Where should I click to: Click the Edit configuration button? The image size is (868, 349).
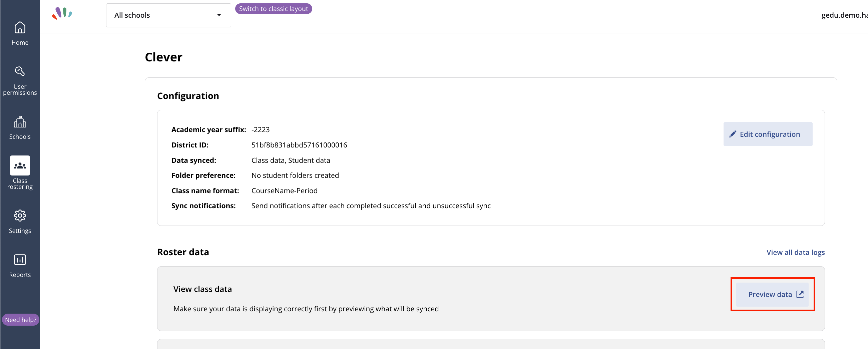coord(768,134)
